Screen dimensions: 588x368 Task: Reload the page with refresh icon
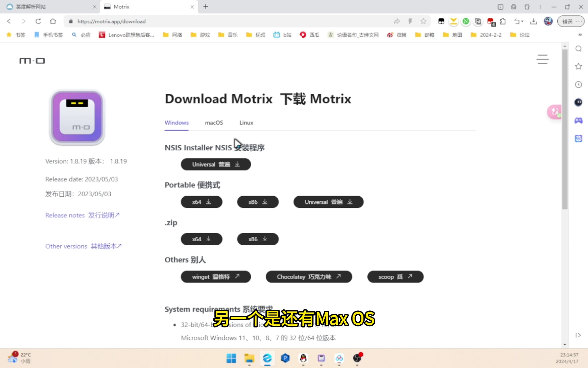[x=38, y=21]
